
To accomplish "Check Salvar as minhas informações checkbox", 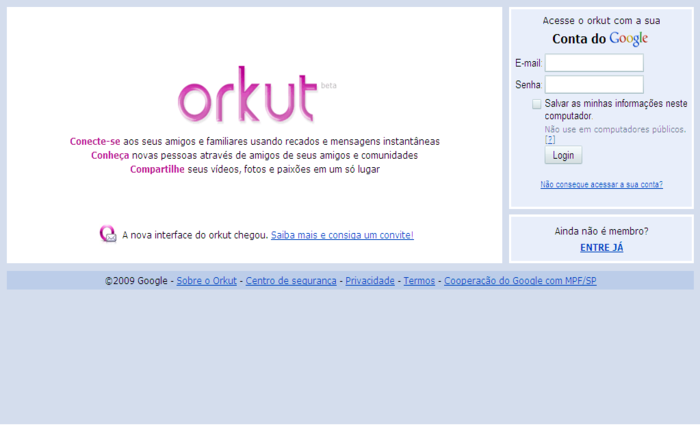I will click(x=537, y=104).
